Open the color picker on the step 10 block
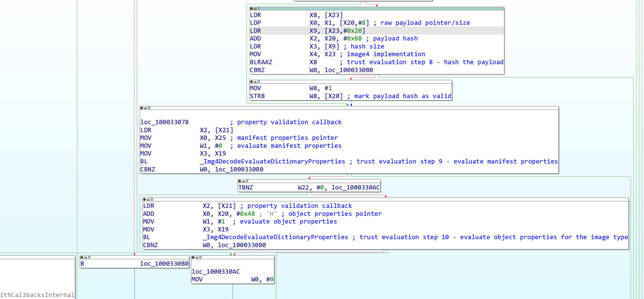Image resolution: width=644 pixels, height=299 pixels. point(144,200)
